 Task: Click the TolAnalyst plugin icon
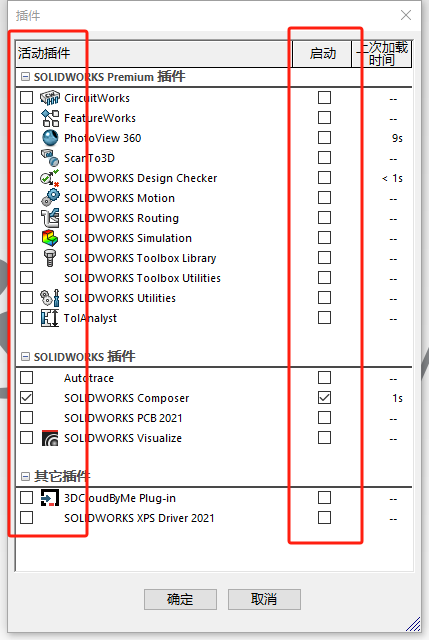pos(50,318)
